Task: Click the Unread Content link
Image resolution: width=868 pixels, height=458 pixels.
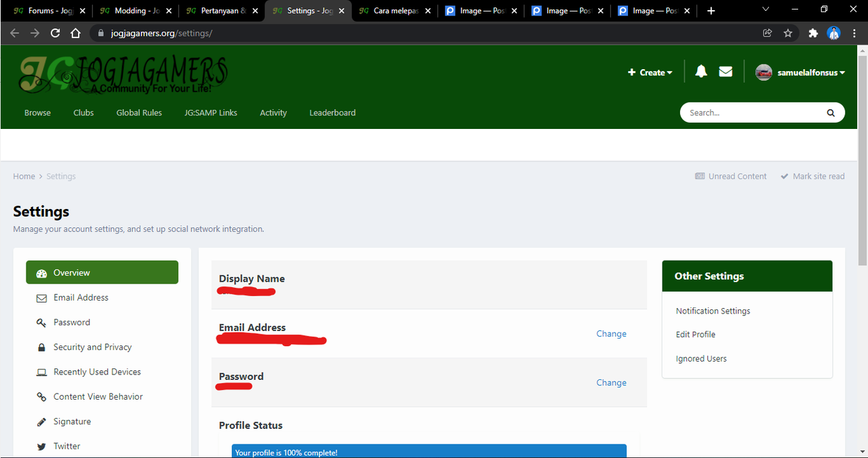Action: 730,176
